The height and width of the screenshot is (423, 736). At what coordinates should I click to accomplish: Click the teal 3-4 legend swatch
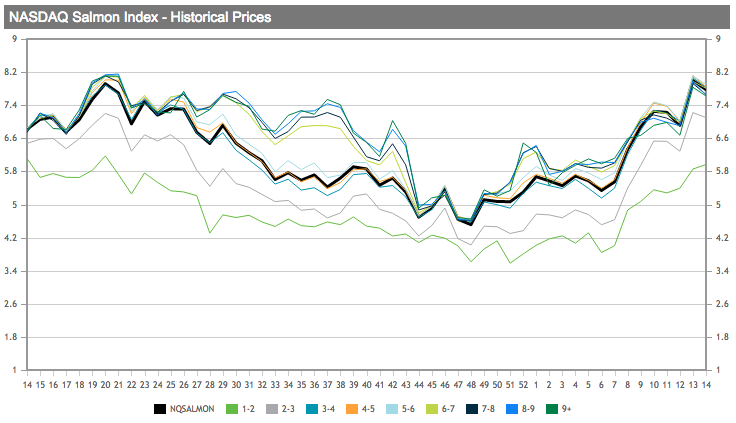[312, 409]
